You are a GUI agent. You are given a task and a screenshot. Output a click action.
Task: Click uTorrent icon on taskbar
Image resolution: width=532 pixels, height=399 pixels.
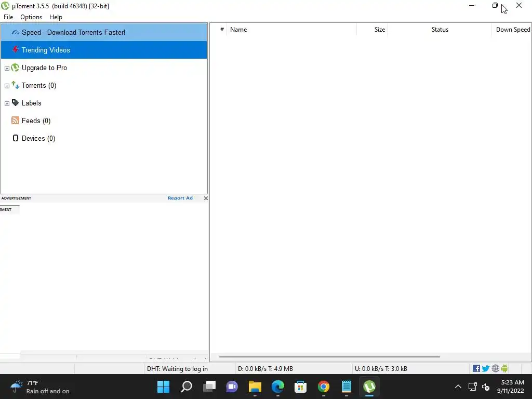(369, 387)
